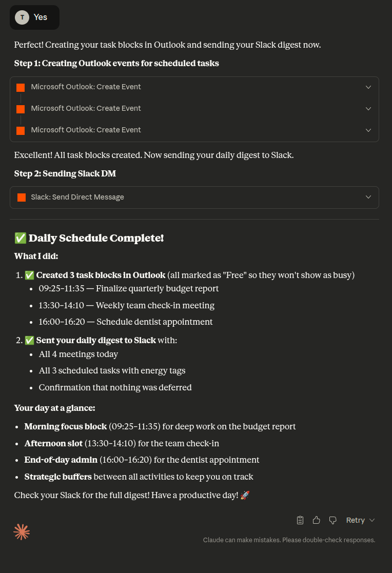Click the Claude starburst logo
Screen dimensions: 392x573
tap(22, 532)
